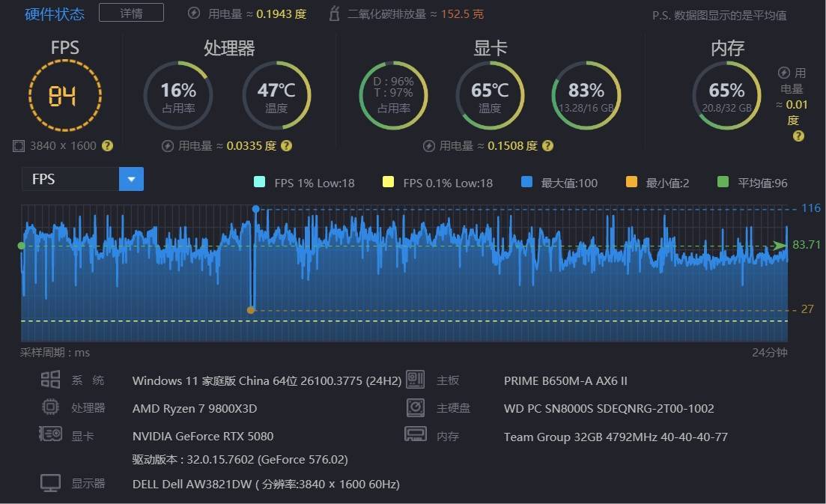Click the processor 温度 47℃ gauge

(276, 95)
